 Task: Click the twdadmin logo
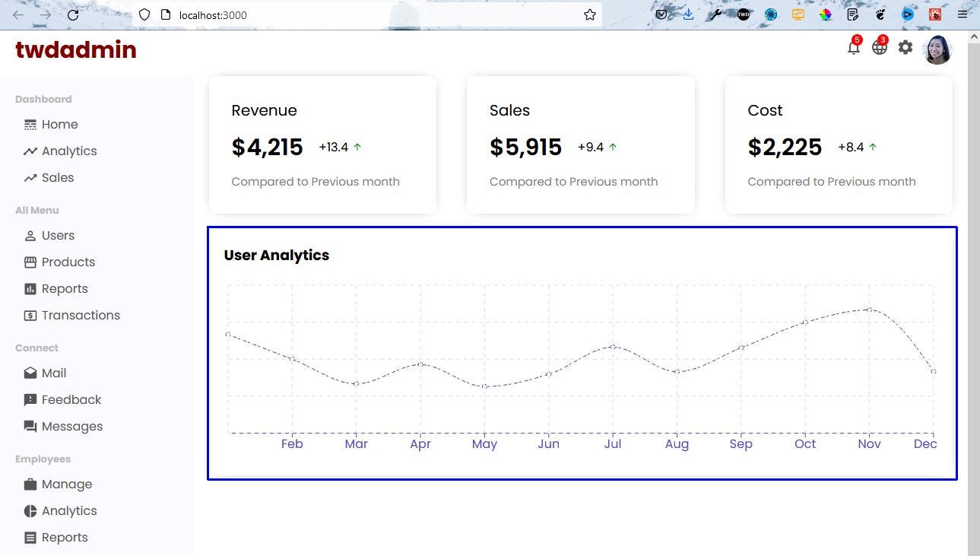pos(76,49)
